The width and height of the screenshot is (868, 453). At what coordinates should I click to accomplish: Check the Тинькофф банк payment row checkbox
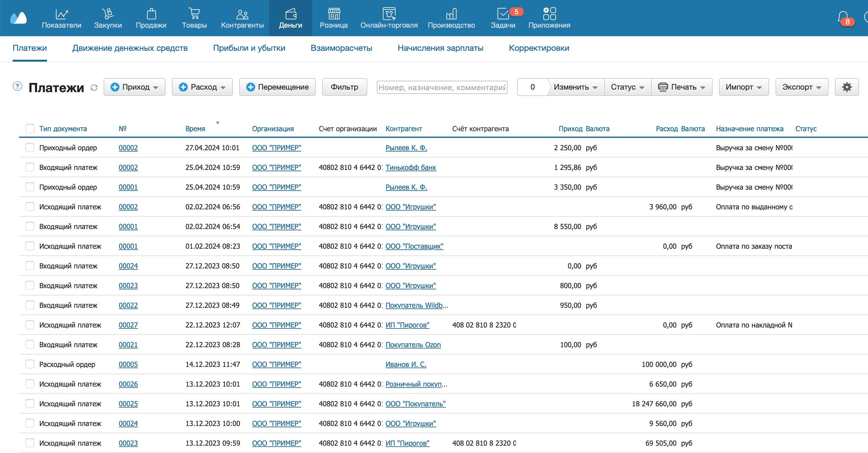point(30,167)
